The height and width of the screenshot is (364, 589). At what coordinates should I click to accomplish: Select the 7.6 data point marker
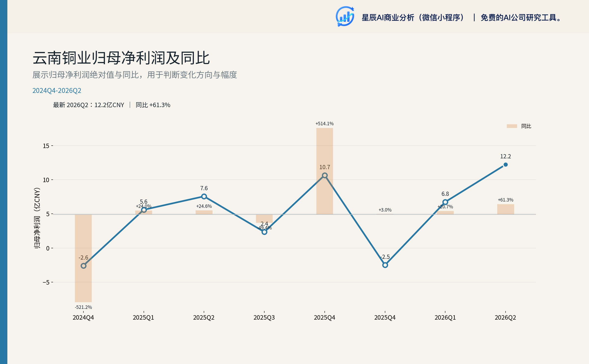(204, 196)
